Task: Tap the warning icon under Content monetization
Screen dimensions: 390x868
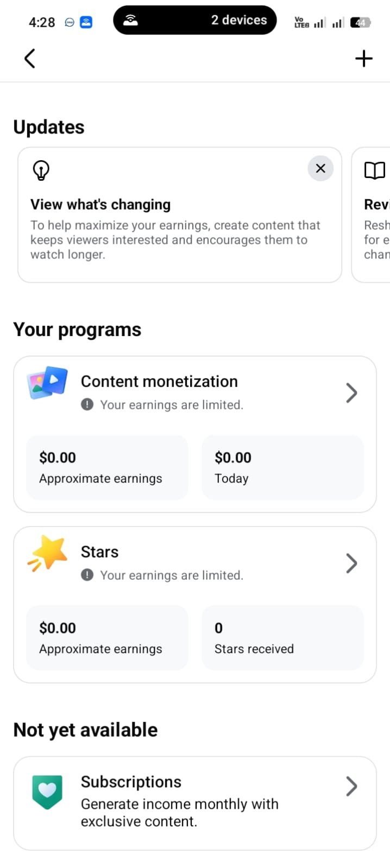Action: pos(87,404)
